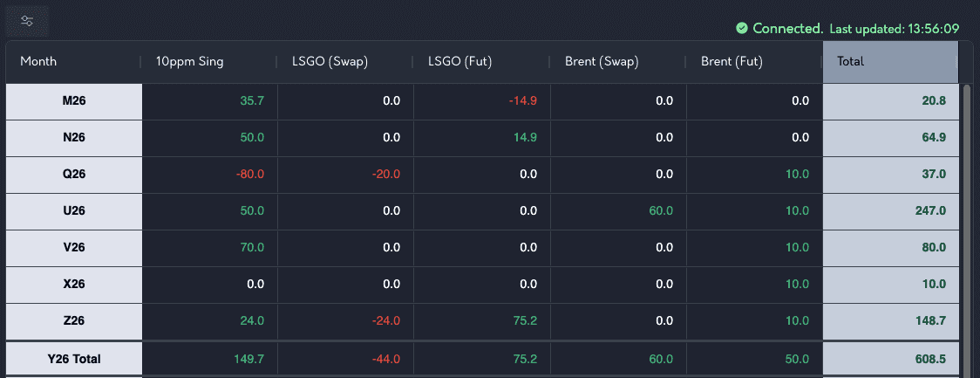Screen dimensions: 980x378
Task: Click the highlighted Total column header
Action: point(890,61)
